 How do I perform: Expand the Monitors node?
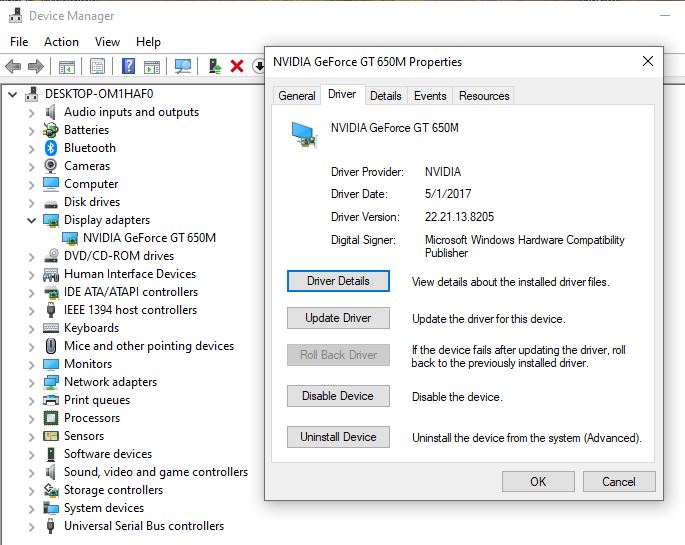[31, 365]
